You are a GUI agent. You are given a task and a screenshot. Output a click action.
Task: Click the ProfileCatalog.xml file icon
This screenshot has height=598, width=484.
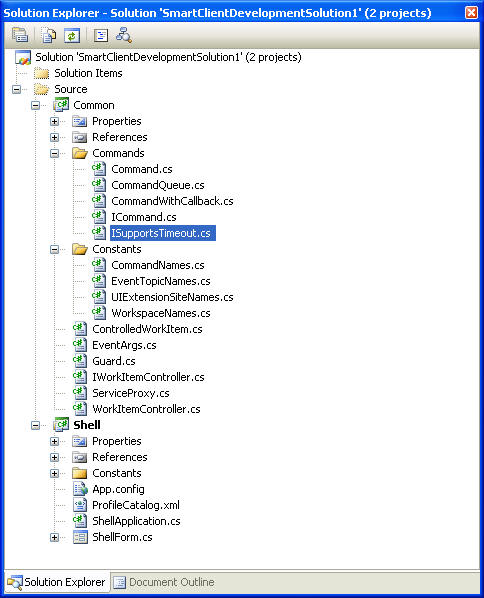click(x=80, y=505)
